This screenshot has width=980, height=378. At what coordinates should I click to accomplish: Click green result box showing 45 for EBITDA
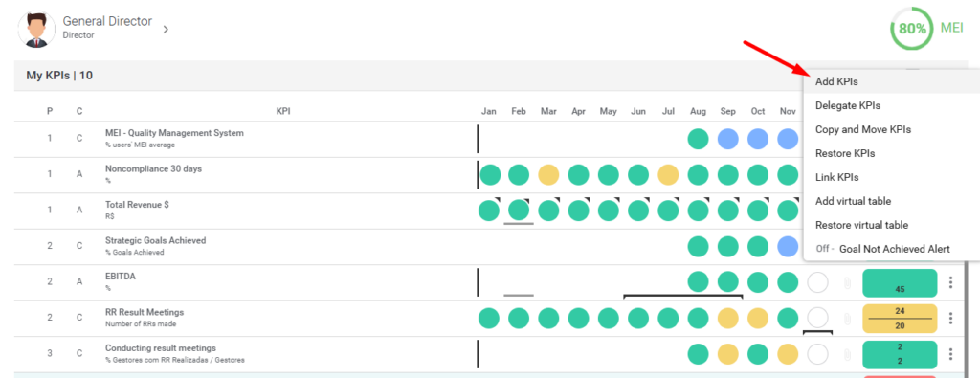click(900, 283)
